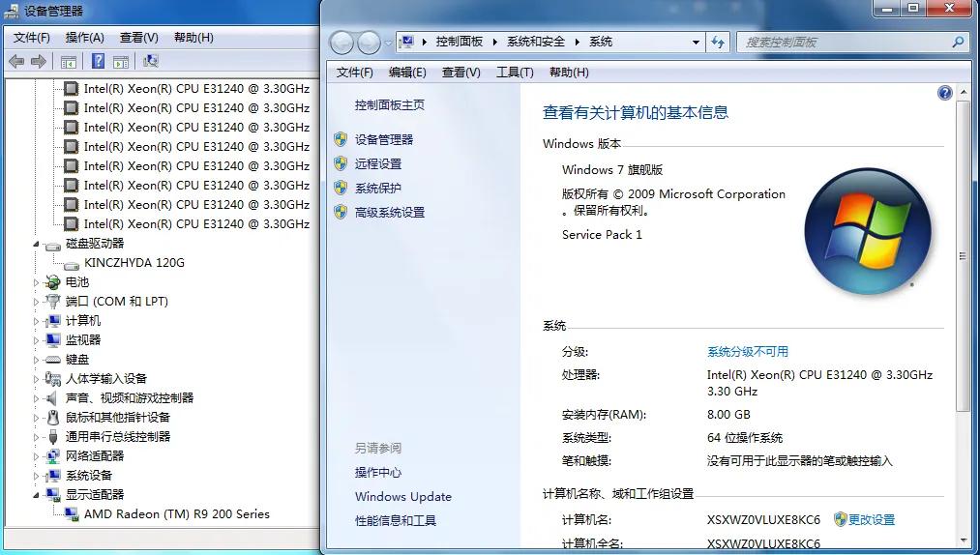Select the 声音、视频和游戏控制器 tree item
Image resolution: width=980 pixels, height=555 pixels.
click(x=130, y=398)
